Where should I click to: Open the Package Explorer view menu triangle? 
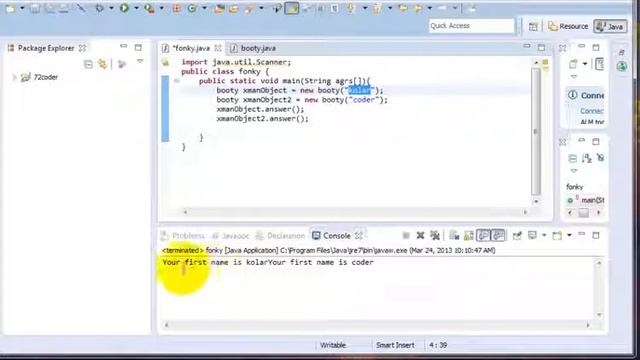point(140,62)
